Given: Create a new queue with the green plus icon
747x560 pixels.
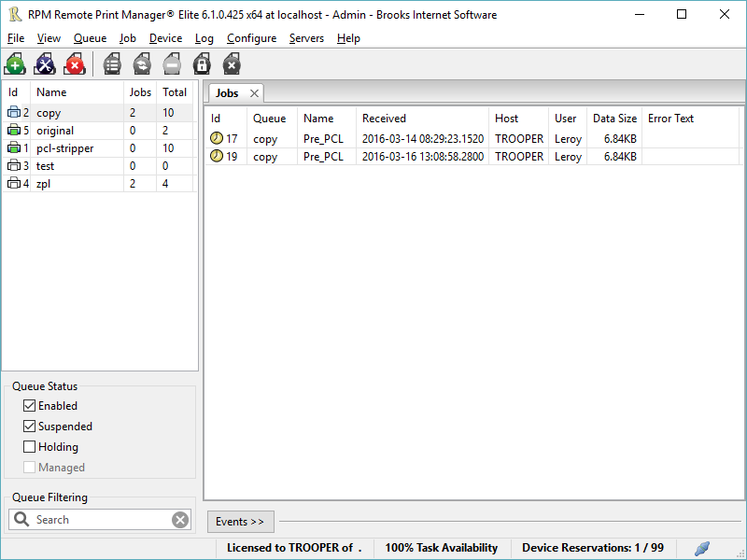Looking at the screenshot, I should click(x=15, y=63).
